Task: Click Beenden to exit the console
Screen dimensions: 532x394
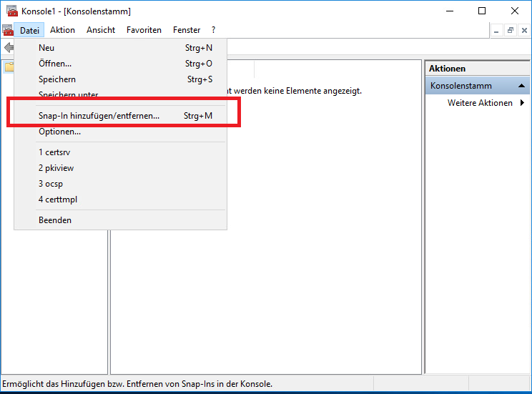Action: pos(55,220)
